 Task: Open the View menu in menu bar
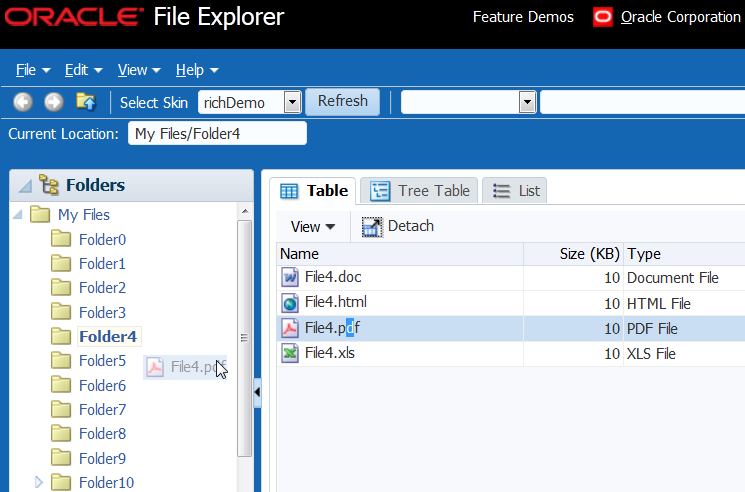[139, 70]
